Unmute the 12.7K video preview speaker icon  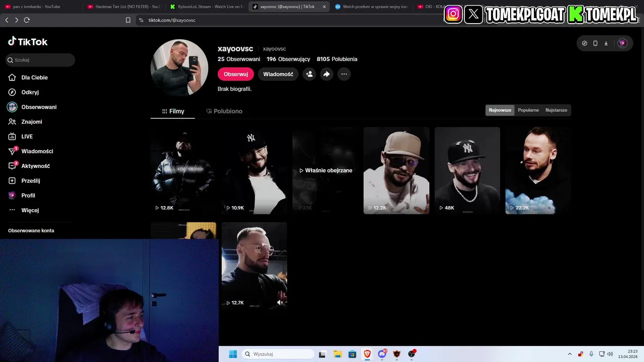pos(280,303)
